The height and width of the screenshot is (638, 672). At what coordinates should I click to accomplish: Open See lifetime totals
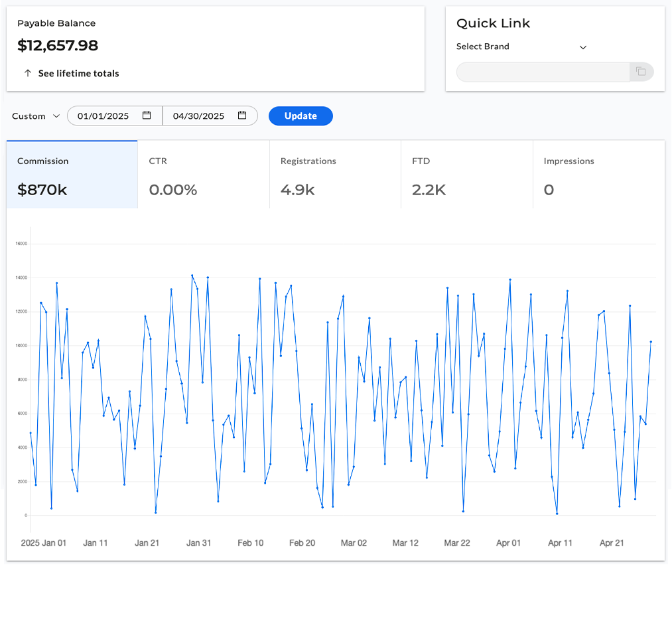(78, 74)
